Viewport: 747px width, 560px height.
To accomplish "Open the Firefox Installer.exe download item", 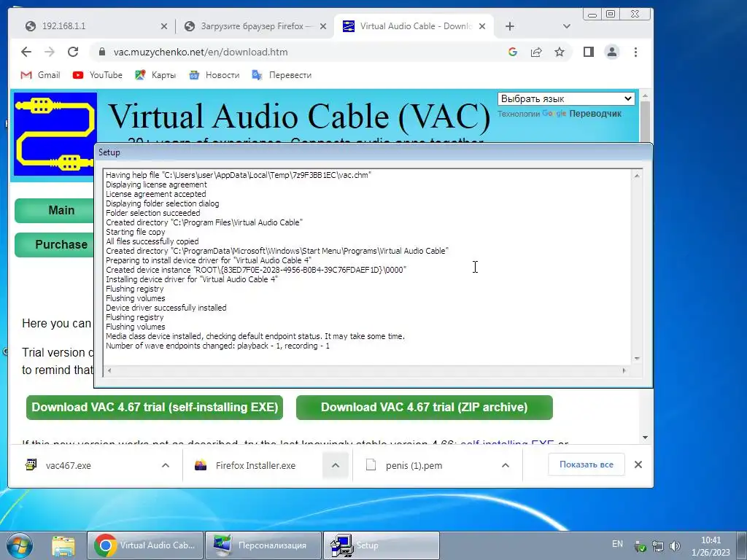I will [252, 465].
